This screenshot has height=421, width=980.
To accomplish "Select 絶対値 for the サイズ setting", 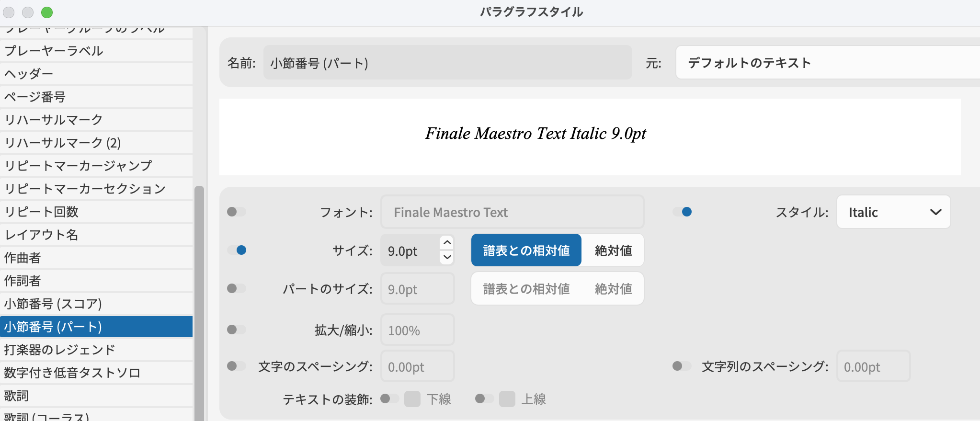I will coord(613,250).
